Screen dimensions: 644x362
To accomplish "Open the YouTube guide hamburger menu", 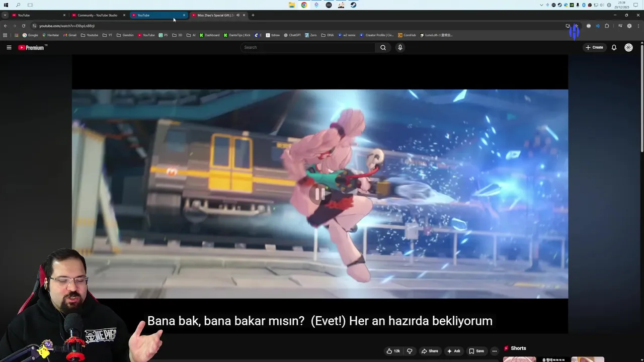I will [9, 47].
